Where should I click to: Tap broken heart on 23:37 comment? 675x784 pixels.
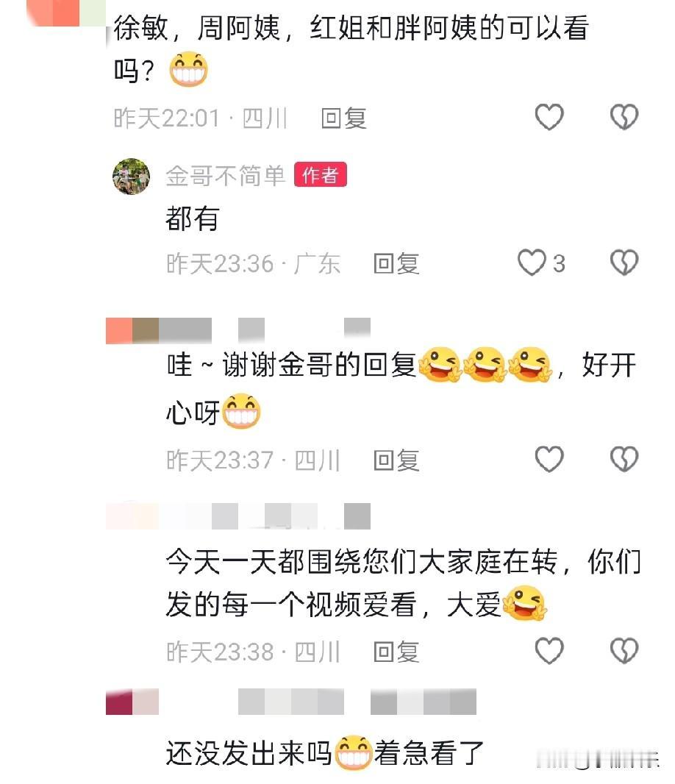tap(624, 459)
